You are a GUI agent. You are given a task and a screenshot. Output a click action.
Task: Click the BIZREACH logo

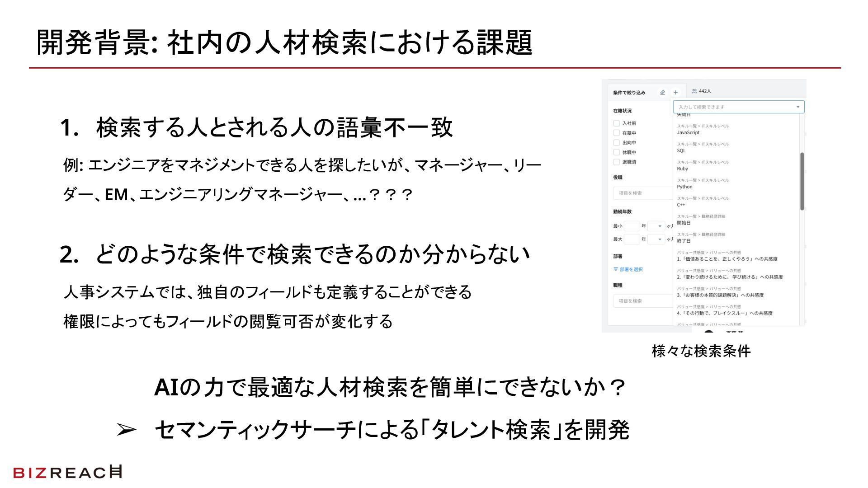67,472
